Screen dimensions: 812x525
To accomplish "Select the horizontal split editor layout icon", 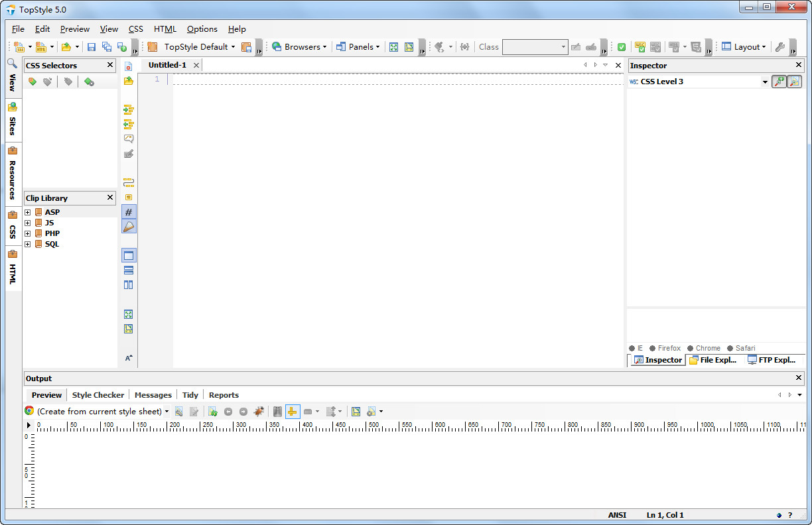I will click(129, 270).
